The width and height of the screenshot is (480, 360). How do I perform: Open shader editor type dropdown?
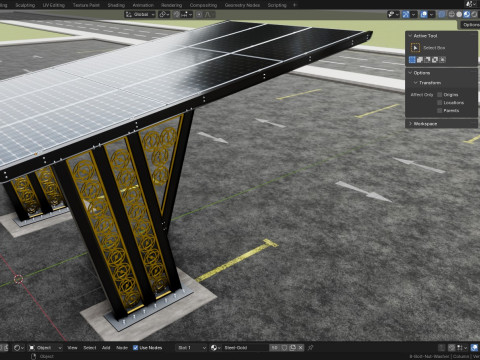[19, 348]
